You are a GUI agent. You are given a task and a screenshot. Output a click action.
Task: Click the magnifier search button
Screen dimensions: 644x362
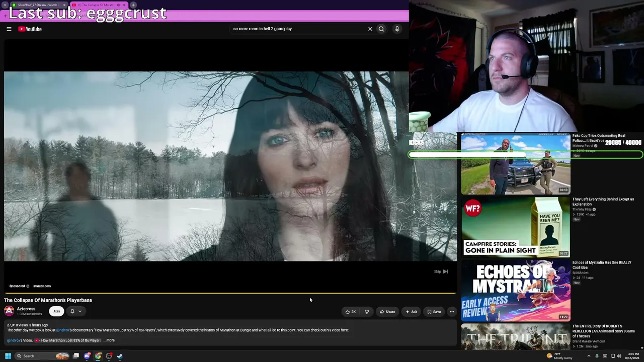pyautogui.click(x=381, y=29)
